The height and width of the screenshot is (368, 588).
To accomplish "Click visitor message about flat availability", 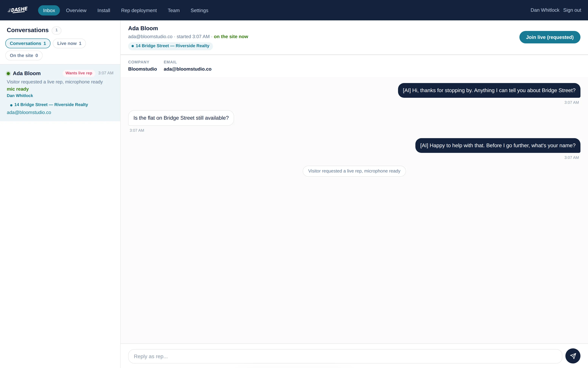I will [181, 118].
